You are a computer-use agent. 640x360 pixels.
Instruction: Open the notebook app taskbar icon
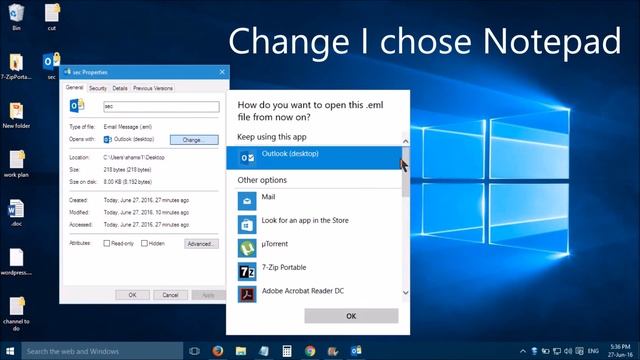[264, 351]
